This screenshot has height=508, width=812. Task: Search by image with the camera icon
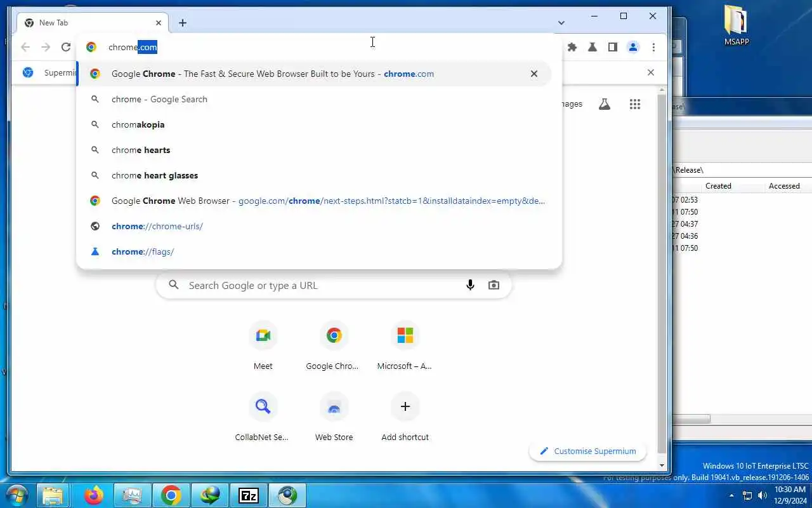[494, 285]
